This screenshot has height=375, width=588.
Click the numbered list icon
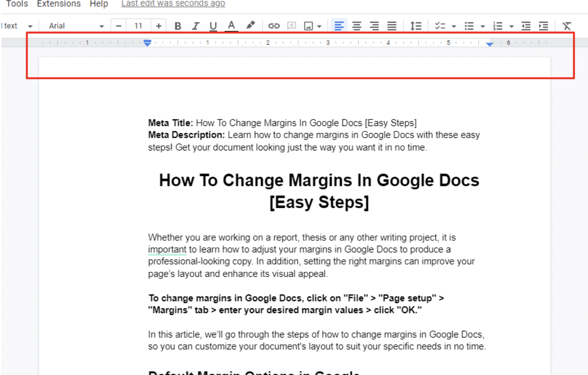[498, 26]
